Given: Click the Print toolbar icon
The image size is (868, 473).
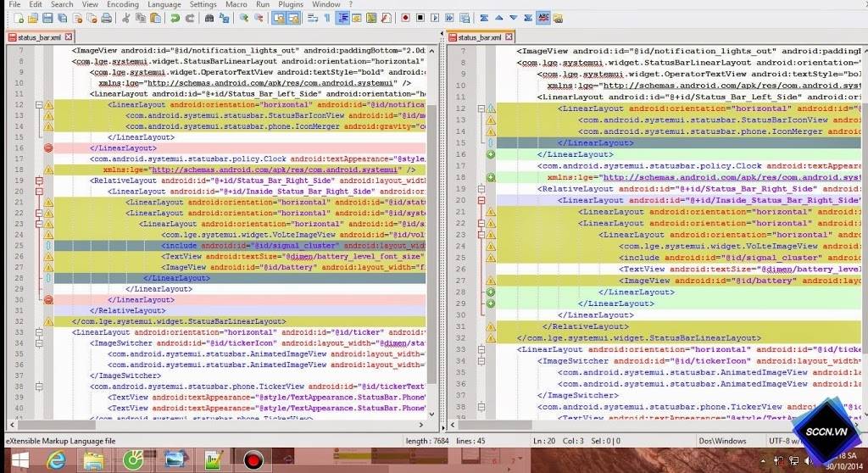Looking at the screenshot, I should [106, 19].
